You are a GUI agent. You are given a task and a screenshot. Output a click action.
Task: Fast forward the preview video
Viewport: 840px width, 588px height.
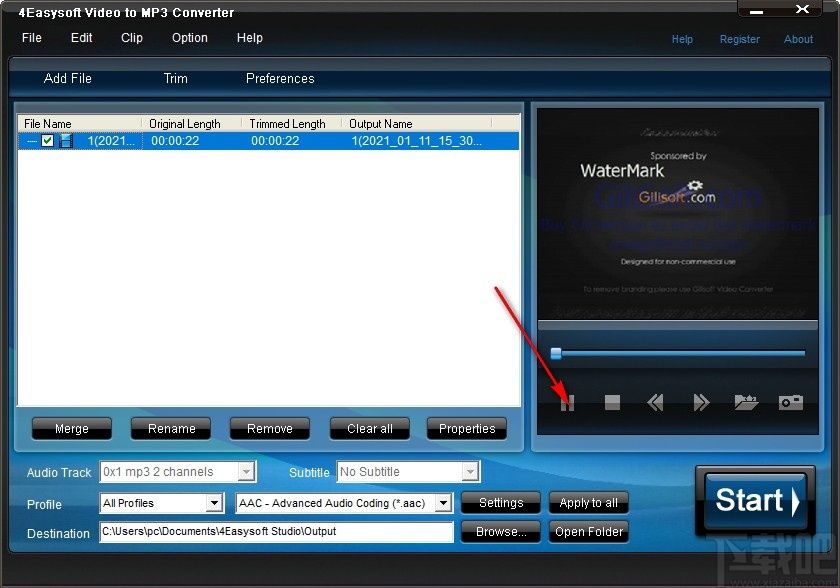(x=701, y=402)
